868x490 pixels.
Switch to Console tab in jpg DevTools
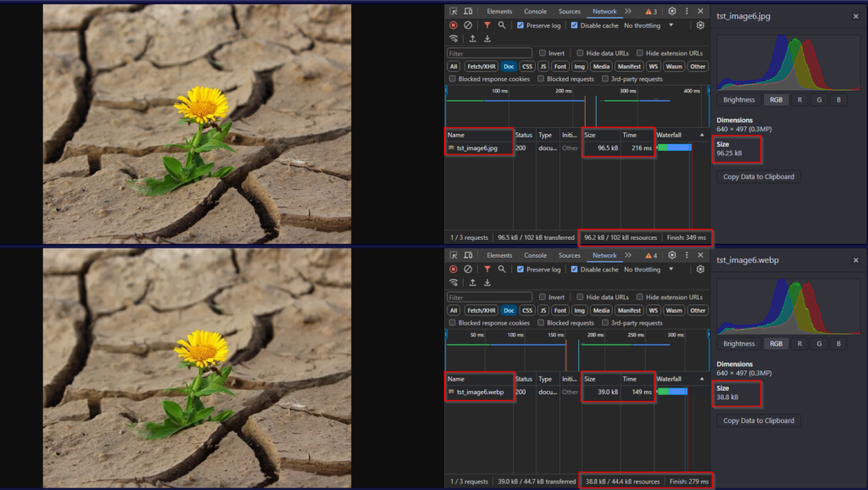point(536,11)
